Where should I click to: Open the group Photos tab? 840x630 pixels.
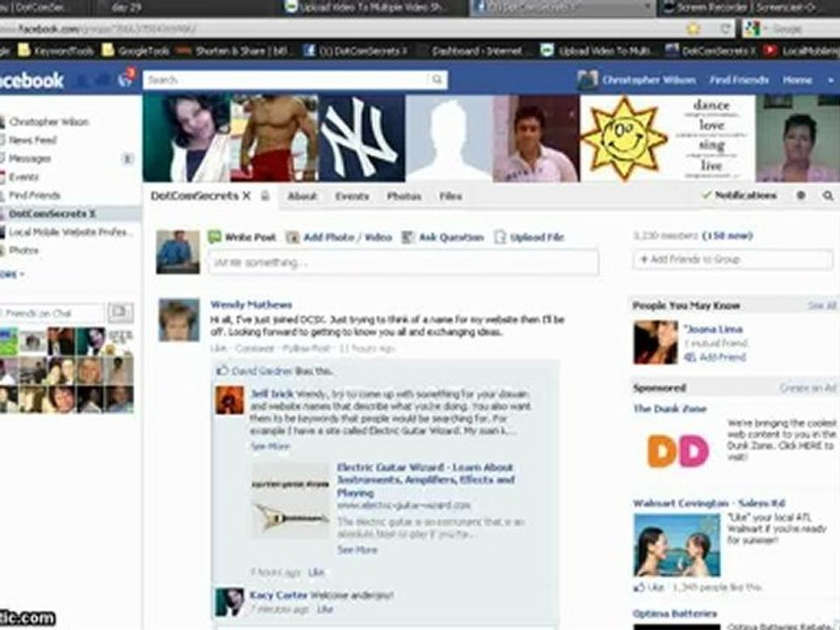[404, 196]
